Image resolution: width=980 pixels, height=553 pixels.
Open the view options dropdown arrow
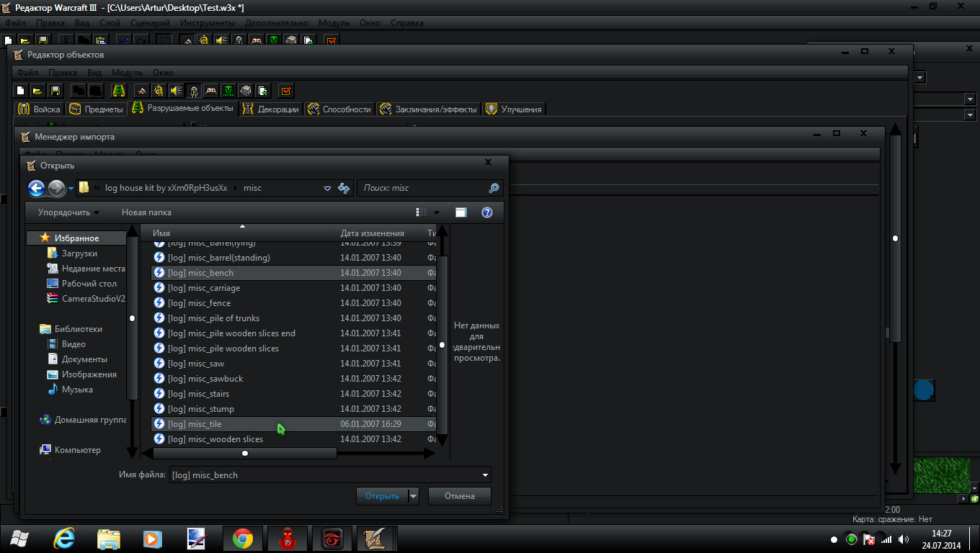[437, 212]
